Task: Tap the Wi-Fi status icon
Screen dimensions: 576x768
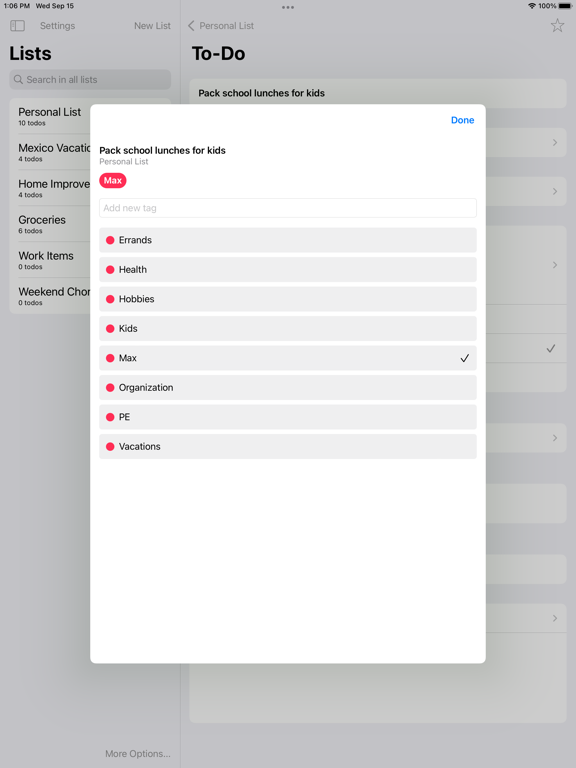Action: [532, 6]
